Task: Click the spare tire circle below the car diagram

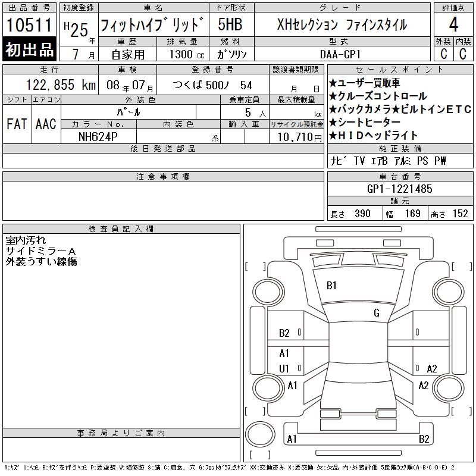Action: click(259, 433)
